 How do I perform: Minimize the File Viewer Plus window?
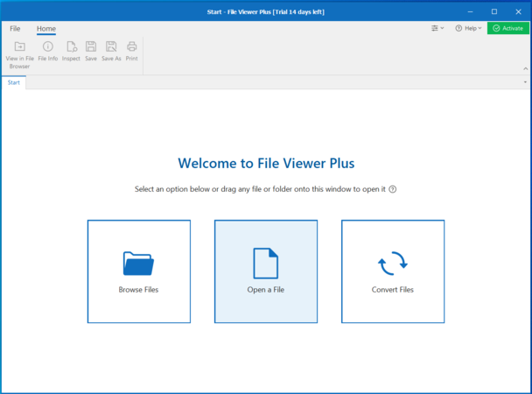click(470, 12)
